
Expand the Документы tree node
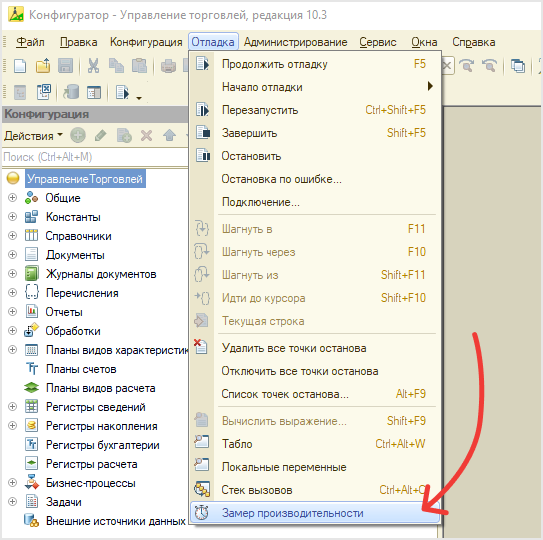[x=12, y=255]
